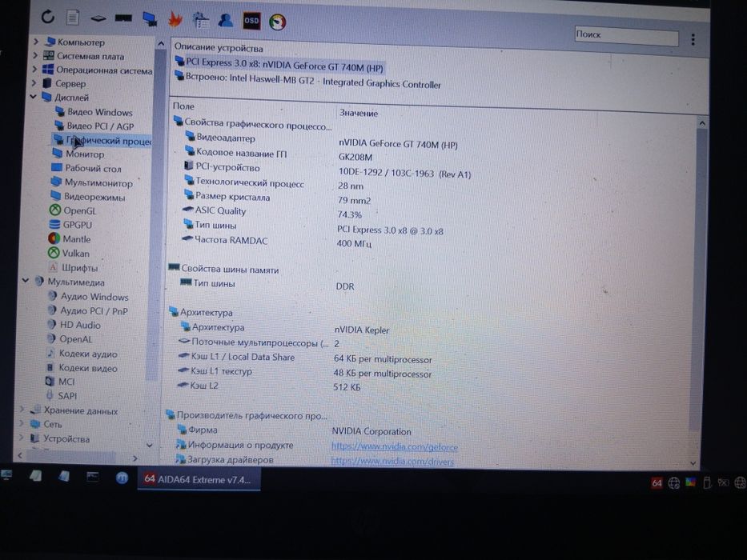Open the Mantle tree item
The width and height of the screenshot is (747, 560).
(70, 239)
